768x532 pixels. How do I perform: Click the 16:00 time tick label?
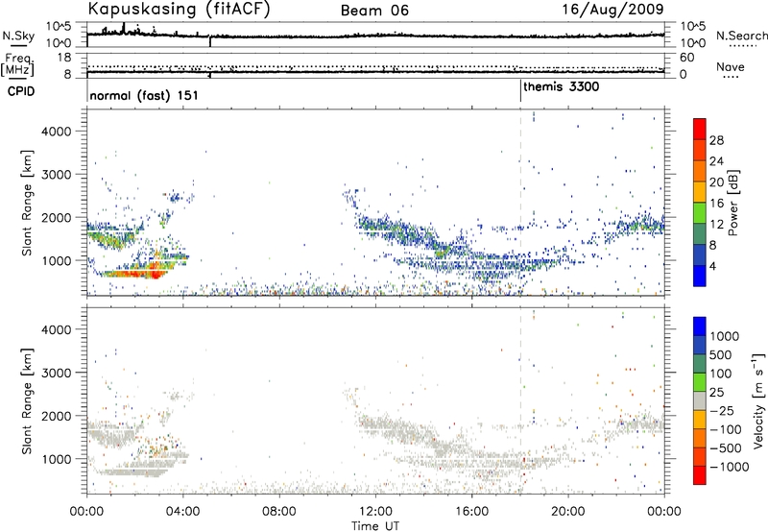[471, 512]
